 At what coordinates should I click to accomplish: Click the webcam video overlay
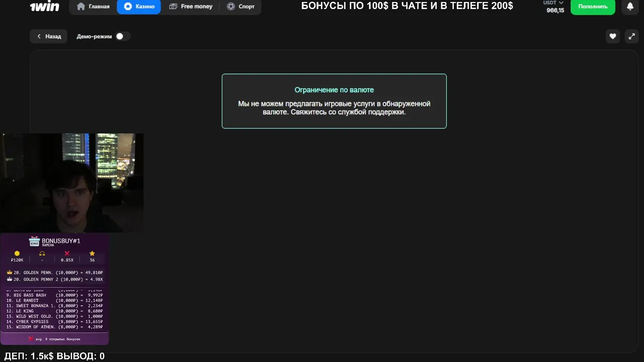(x=71, y=183)
